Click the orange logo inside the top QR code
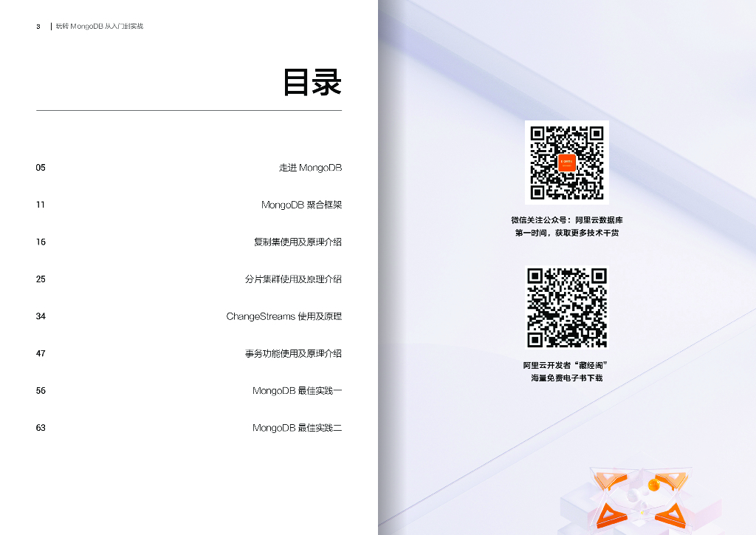 (567, 163)
